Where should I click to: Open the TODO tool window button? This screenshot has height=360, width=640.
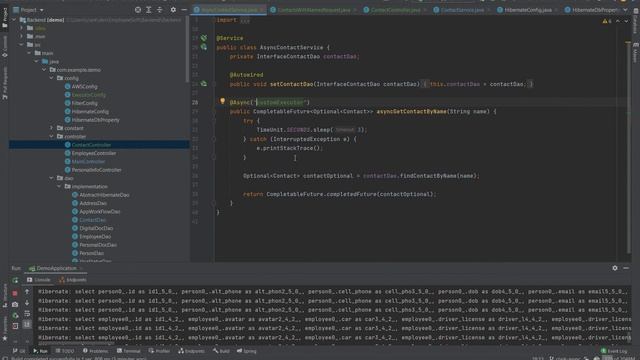coord(65,351)
